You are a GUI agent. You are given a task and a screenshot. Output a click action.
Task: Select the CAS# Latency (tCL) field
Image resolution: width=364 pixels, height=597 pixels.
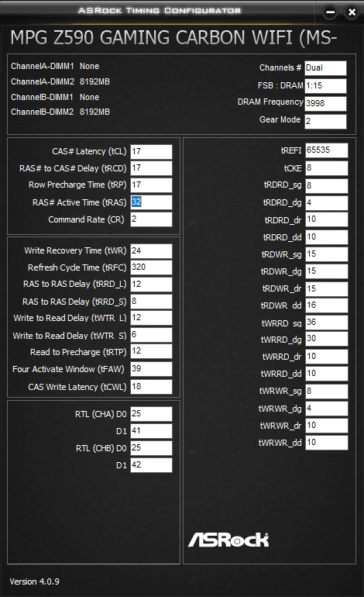pos(151,151)
